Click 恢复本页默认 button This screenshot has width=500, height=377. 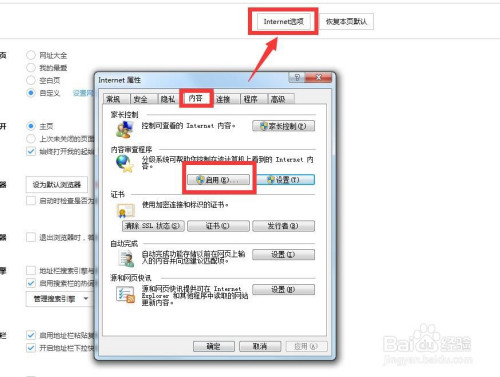[346, 22]
